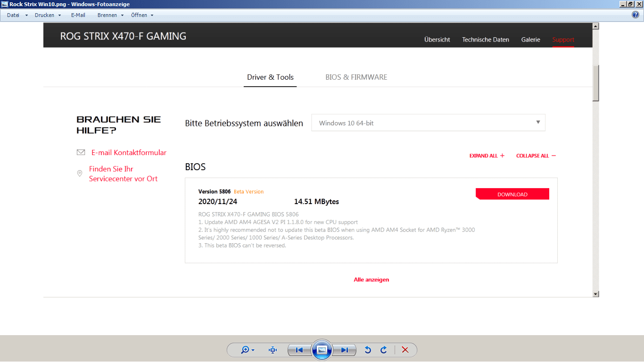
Task: Click the BRAUCHEN SIE HILFE? heading
Action: [119, 125]
